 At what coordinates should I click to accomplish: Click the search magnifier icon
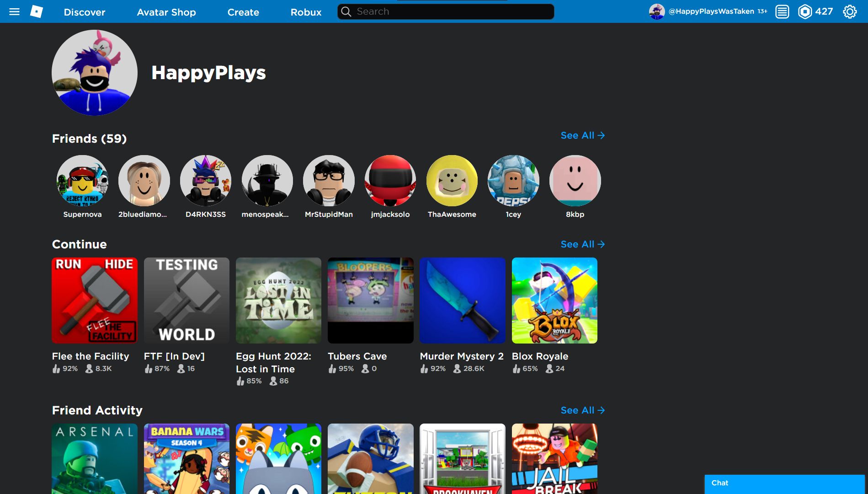click(x=346, y=11)
